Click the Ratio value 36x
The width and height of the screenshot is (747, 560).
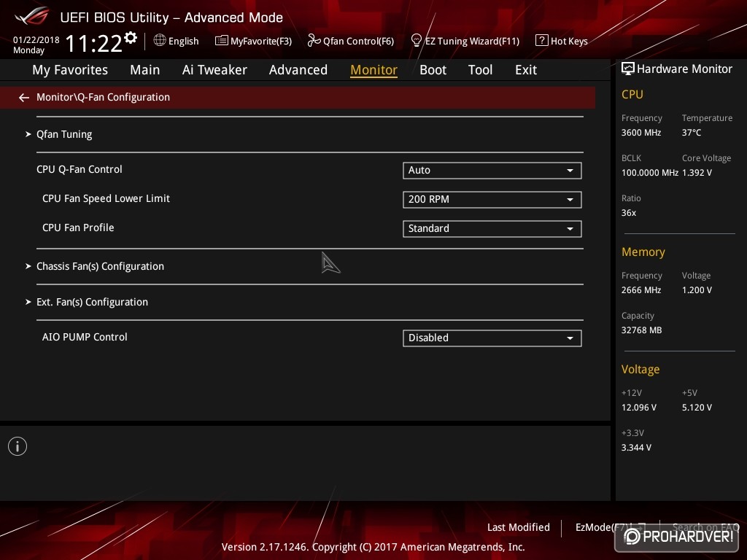point(629,213)
